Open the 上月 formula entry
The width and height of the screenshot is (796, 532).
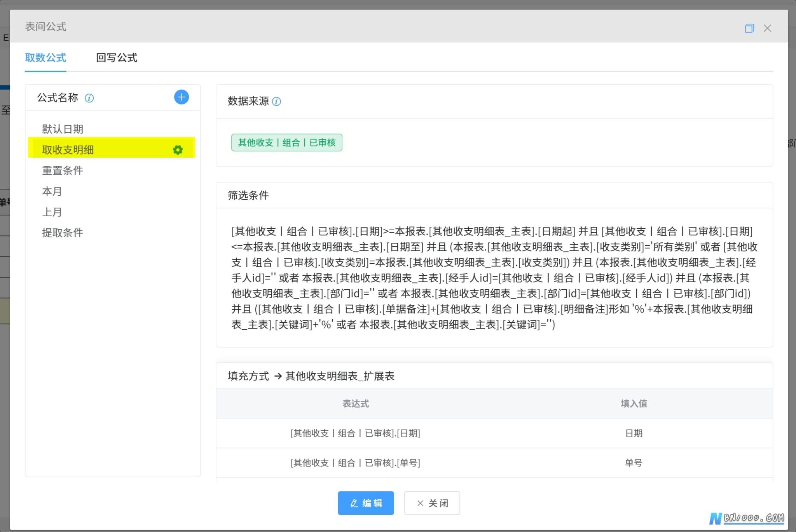point(52,212)
